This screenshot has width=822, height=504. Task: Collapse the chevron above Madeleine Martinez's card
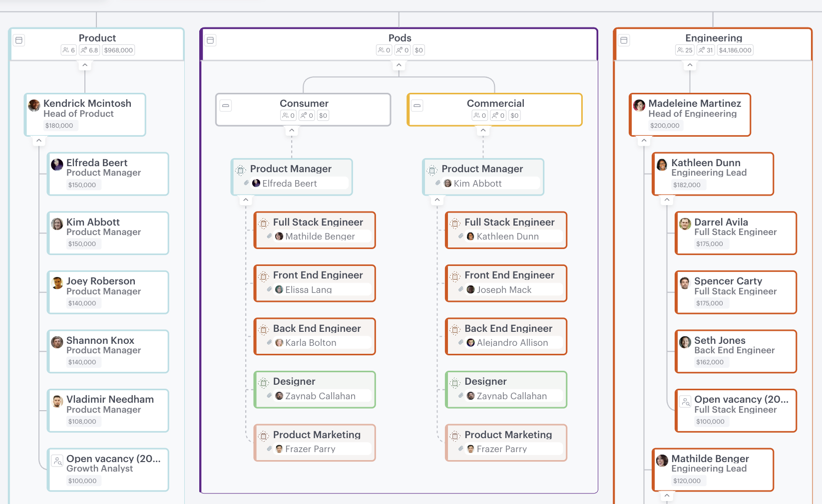tap(690, 64)
